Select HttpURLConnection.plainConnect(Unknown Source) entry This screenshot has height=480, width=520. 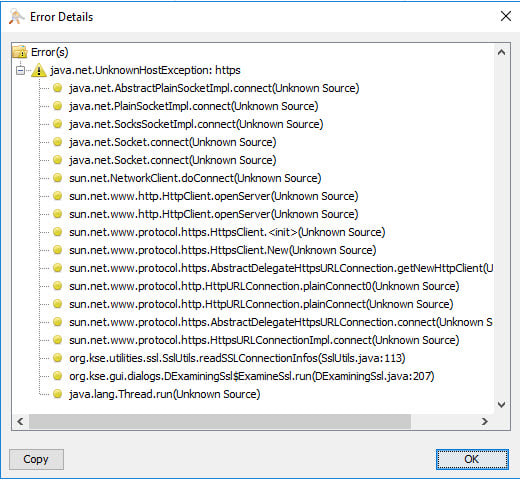(x=261, y=304)
